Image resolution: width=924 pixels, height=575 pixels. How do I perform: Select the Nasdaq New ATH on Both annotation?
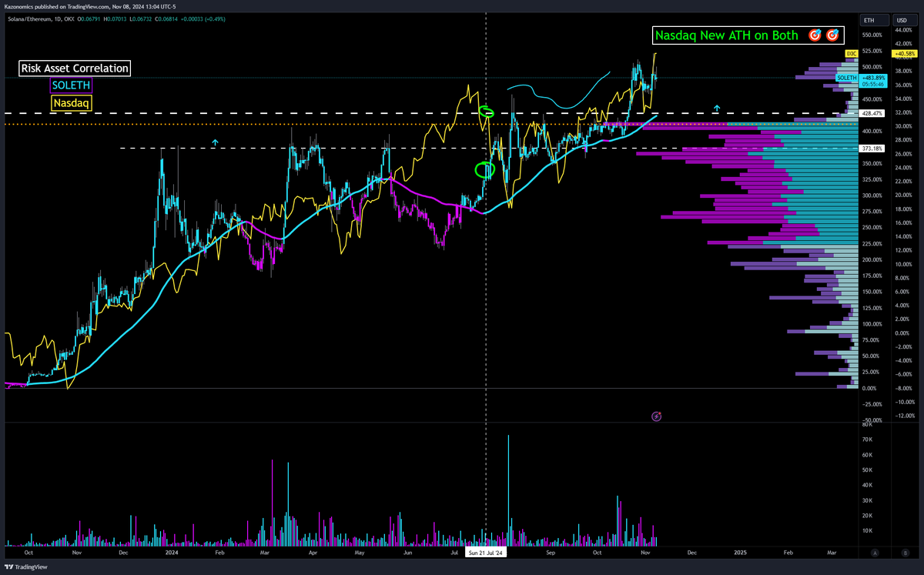tap(748, 35)
